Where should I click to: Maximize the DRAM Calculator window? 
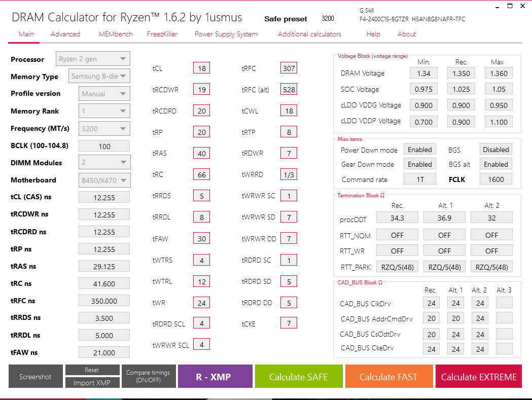(x=510, y=6)
